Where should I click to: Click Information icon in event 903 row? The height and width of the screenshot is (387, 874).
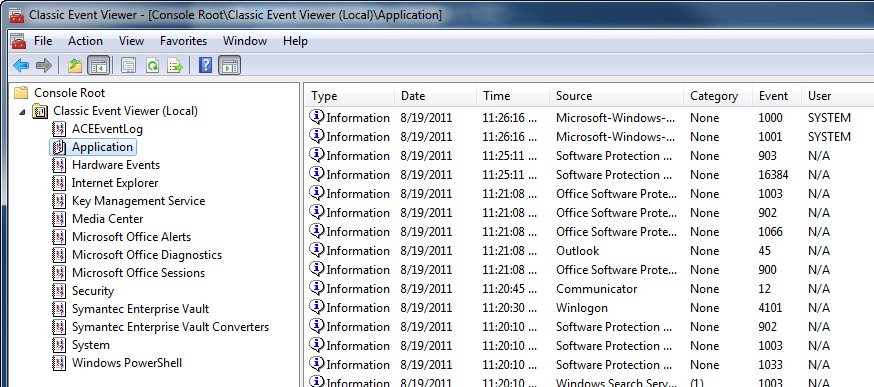(x=317, y=154)
